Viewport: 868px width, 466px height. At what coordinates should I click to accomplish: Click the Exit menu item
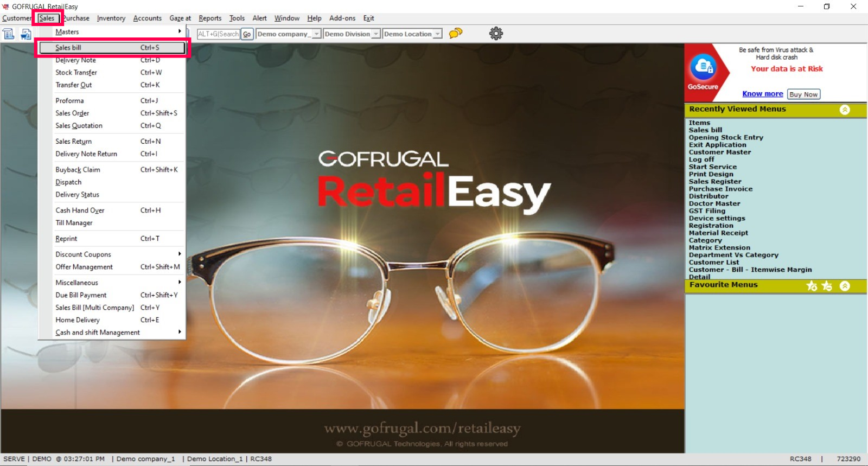coord(369,18)
